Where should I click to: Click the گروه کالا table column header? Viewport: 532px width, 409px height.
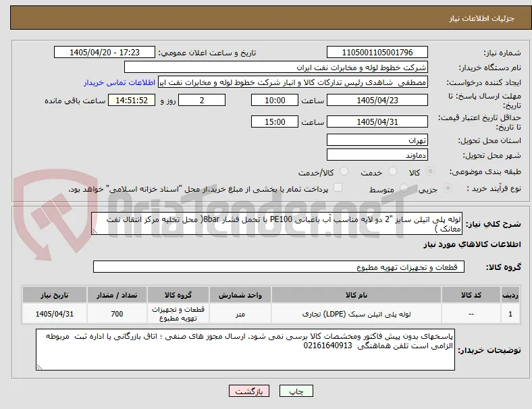178,295
